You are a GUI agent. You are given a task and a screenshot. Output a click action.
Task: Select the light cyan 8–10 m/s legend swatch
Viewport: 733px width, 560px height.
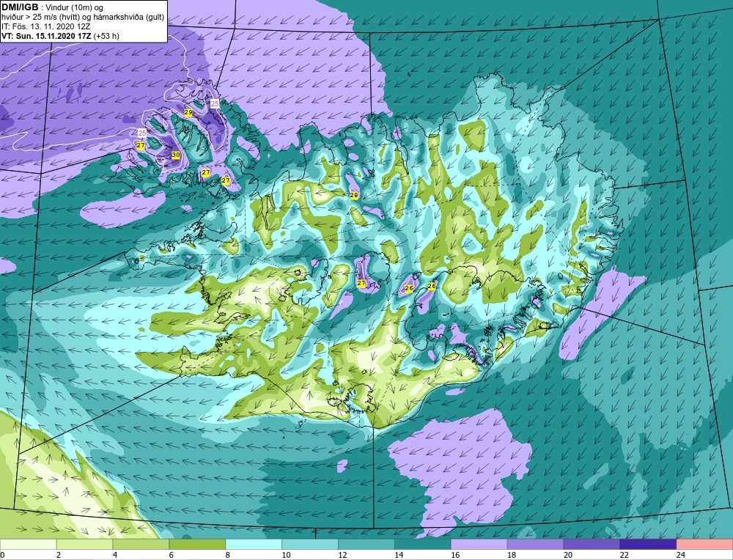tap(254, 545)
